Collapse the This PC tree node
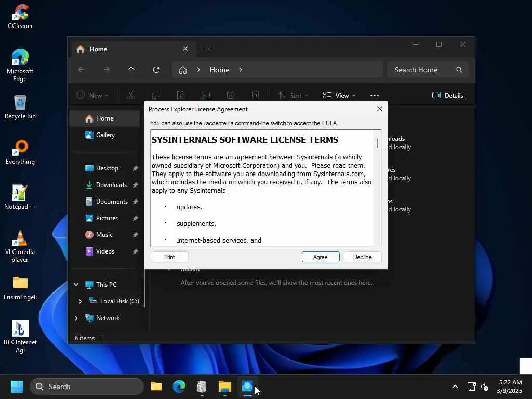The image size is (532, 399). point(76,284)
